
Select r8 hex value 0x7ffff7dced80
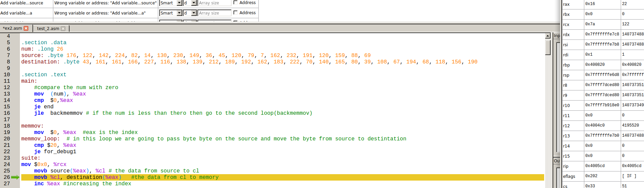pos(602,85)
